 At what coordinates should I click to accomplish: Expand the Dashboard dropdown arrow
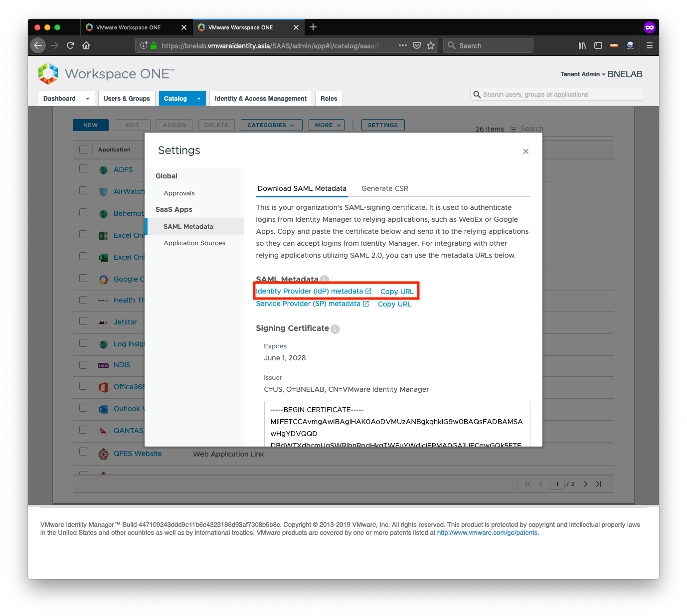[x=88, y=99]
